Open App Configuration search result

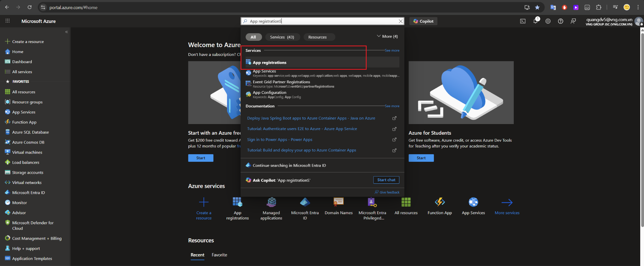(x=322, y=95)
